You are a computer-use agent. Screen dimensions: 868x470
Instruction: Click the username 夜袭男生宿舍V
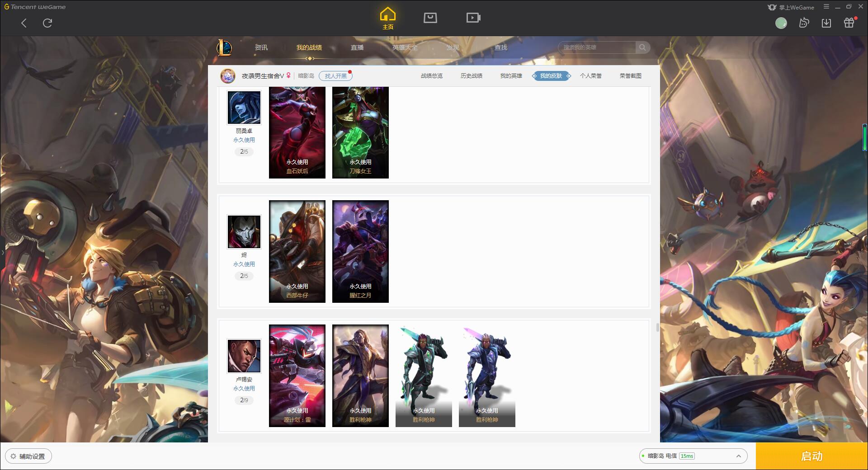(x=263, y=76)
